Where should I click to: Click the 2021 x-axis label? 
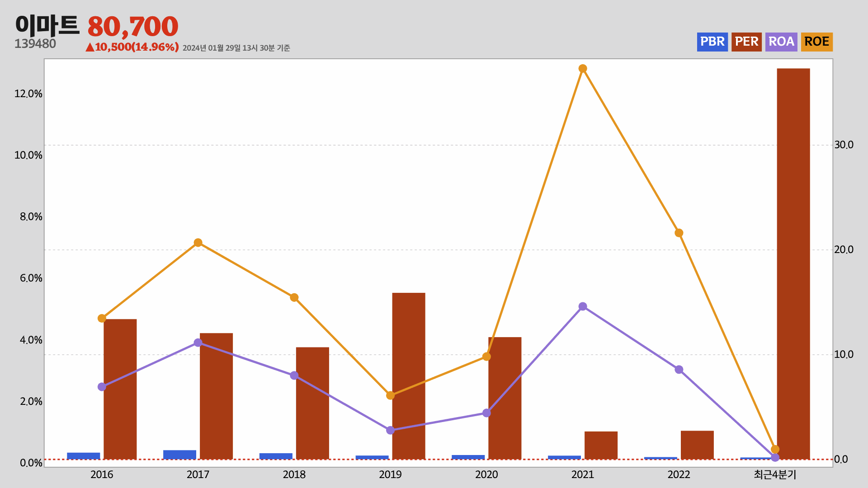pyautogui.click(x=583, y=474)
